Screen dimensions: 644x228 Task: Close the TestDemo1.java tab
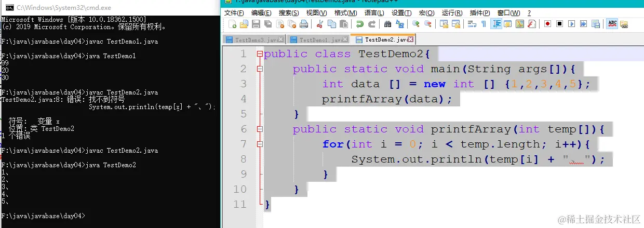click(345, 39)
